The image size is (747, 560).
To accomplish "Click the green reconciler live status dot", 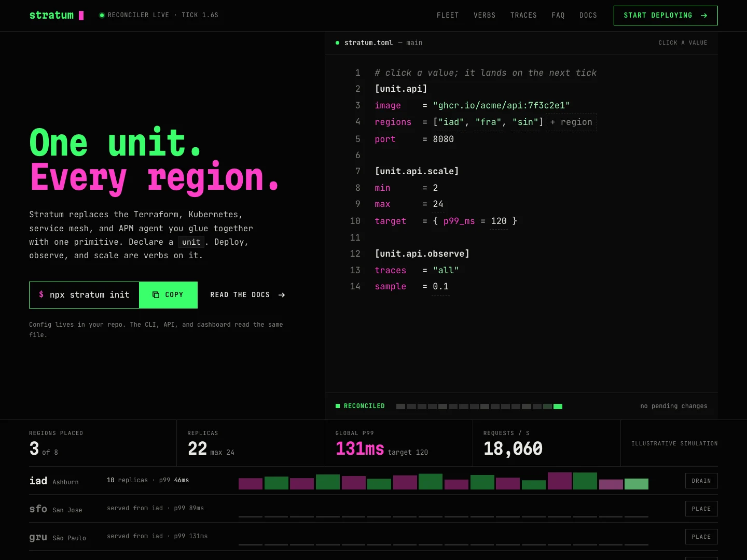I will tap(102, 15).
